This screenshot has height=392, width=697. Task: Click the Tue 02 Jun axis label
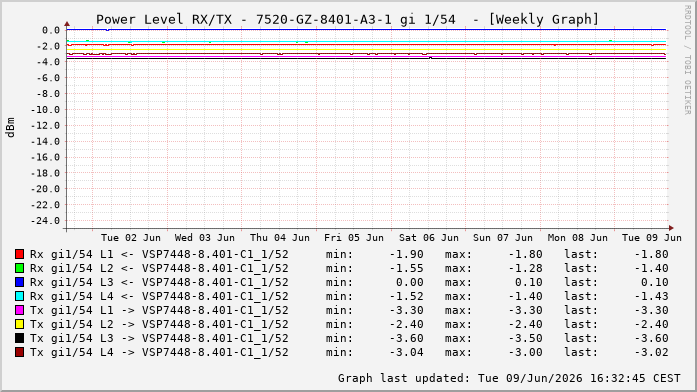[x=131, y=238]
